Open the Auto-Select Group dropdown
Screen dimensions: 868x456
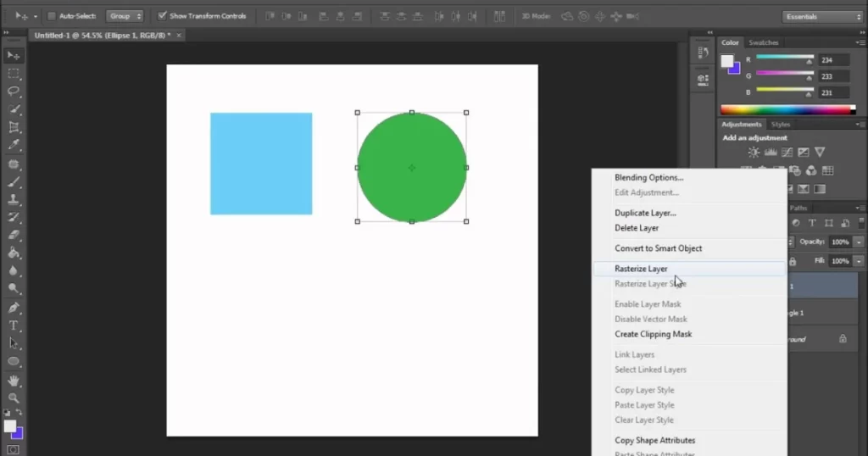(125, 16)
